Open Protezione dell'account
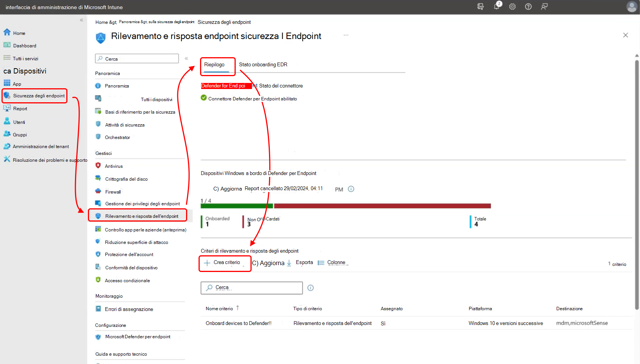The image size is (640, 364). (129, 255)
